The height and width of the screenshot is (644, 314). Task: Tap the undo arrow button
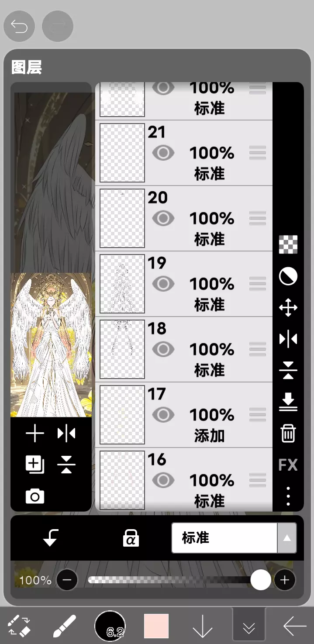19,26
